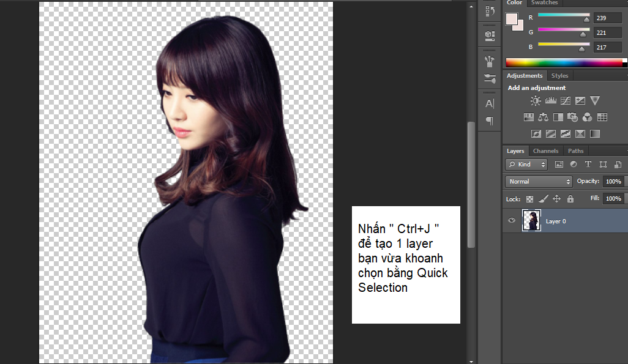The image size is (628, 364).
Task: Toggle the type layer filter
Action: tap(588, 165)
